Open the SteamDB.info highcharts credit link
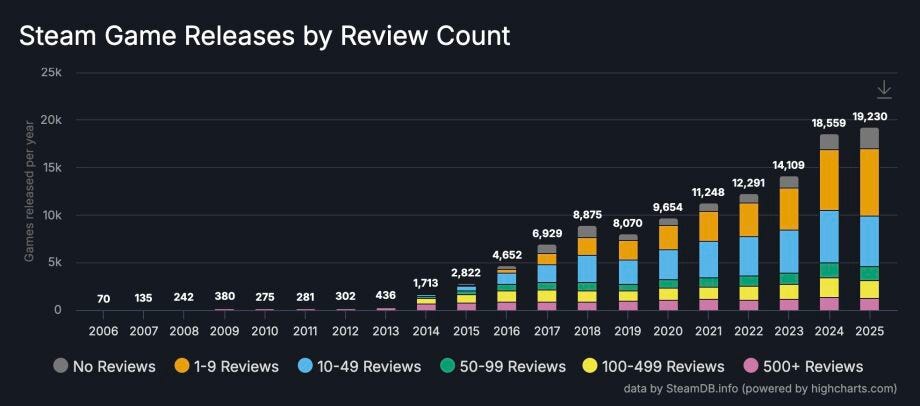The image size is (920, 406). [x=760, y=388]
